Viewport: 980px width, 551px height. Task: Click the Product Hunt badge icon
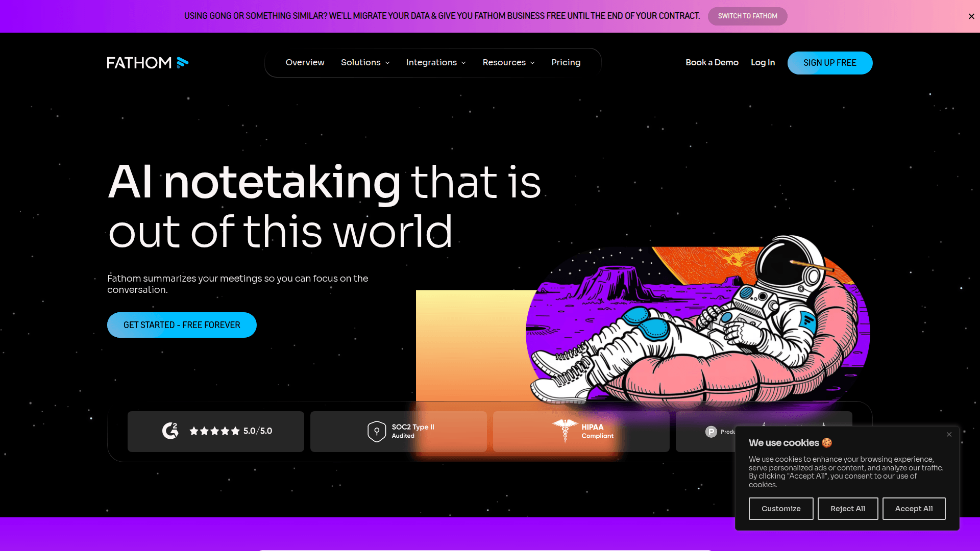coord(711,432)
